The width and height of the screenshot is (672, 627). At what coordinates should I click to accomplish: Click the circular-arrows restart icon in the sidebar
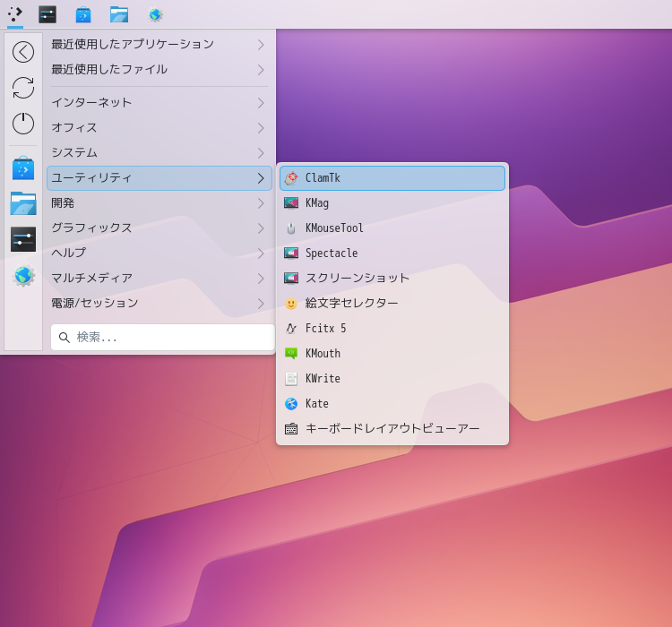point(23,88)
